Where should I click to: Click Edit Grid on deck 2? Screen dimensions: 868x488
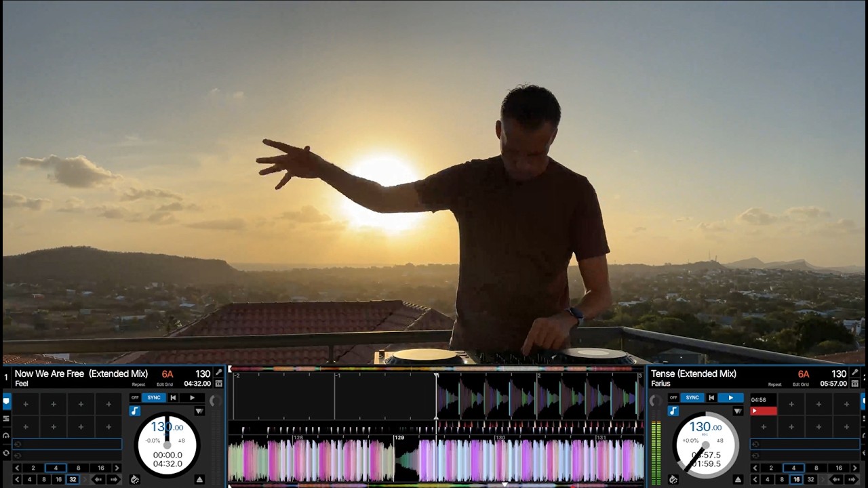coord(801,384)
